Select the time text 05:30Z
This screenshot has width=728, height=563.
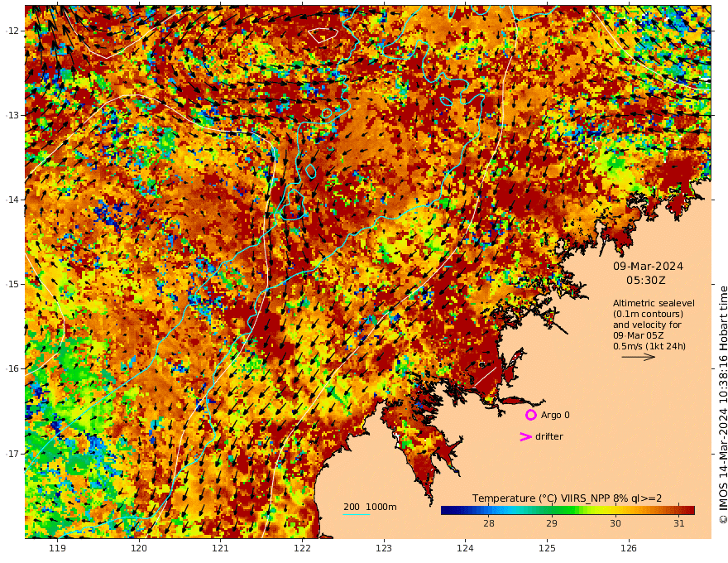(x=646, y=281)
